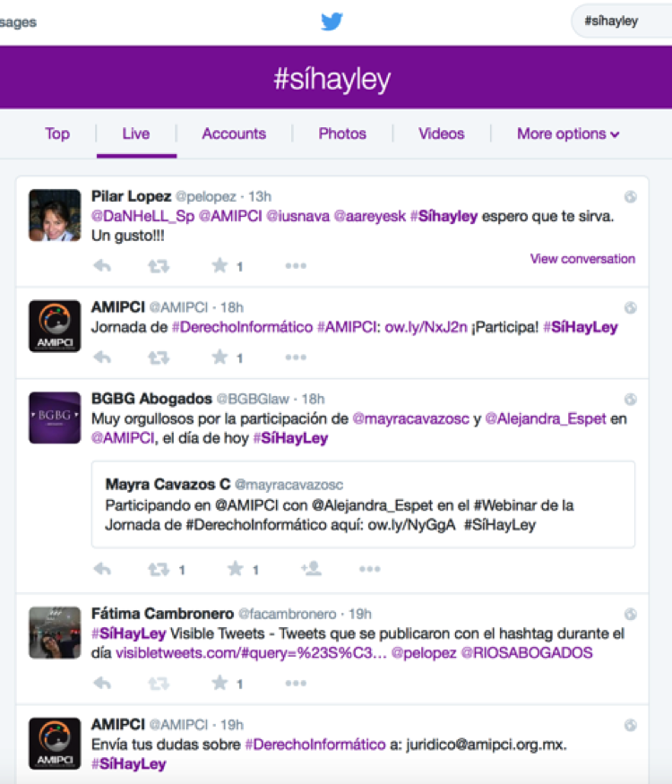The height and width of the screenshot is (784, 672).
Task: Click the Pilar Lopez name
Action: 131,196
